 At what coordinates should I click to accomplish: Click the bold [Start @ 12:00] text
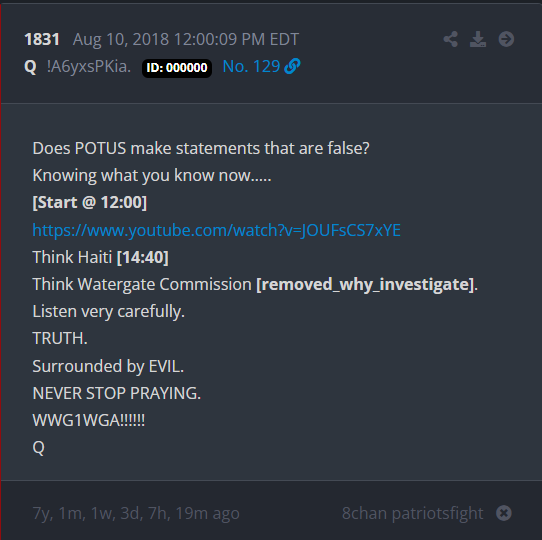point(90,203)
